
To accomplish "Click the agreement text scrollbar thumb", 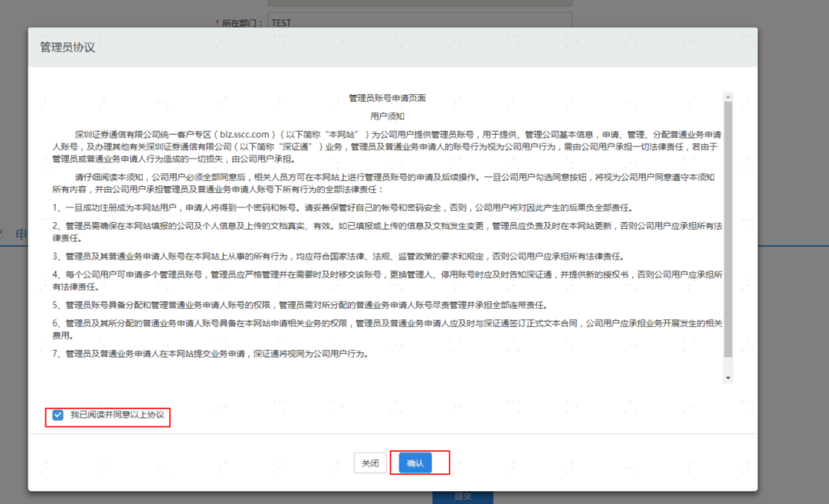I will pyautogui.click(x=728, y=229).
